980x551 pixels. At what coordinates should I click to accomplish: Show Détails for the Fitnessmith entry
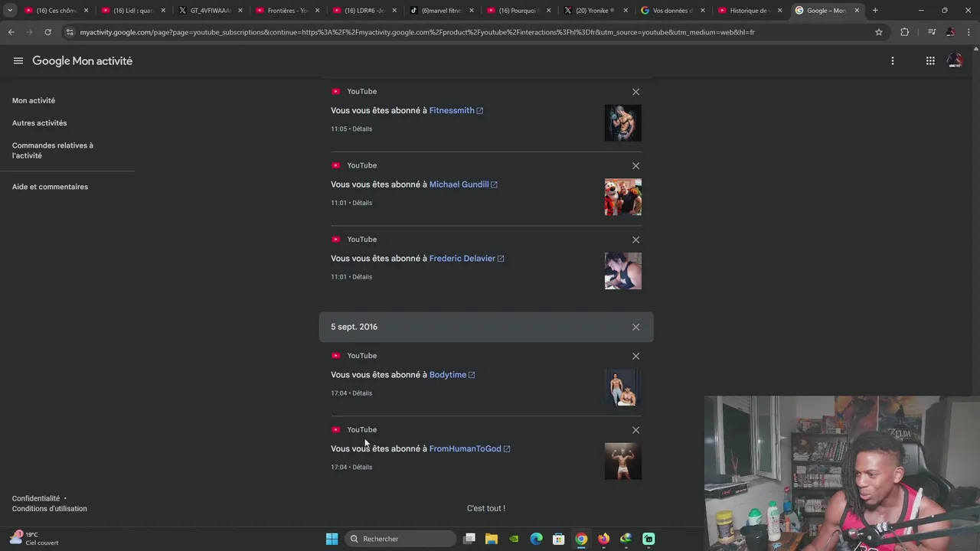pos(362,129)
